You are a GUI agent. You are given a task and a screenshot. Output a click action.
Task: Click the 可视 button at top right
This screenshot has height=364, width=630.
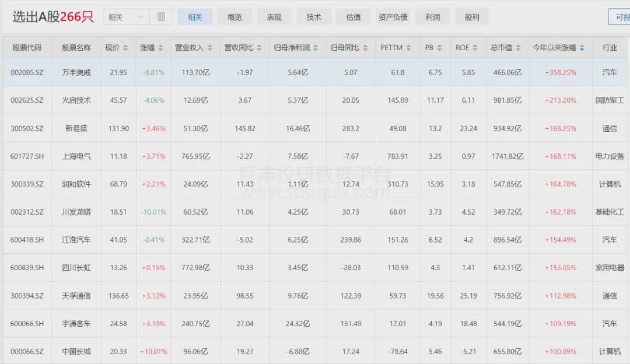(619, 17)
